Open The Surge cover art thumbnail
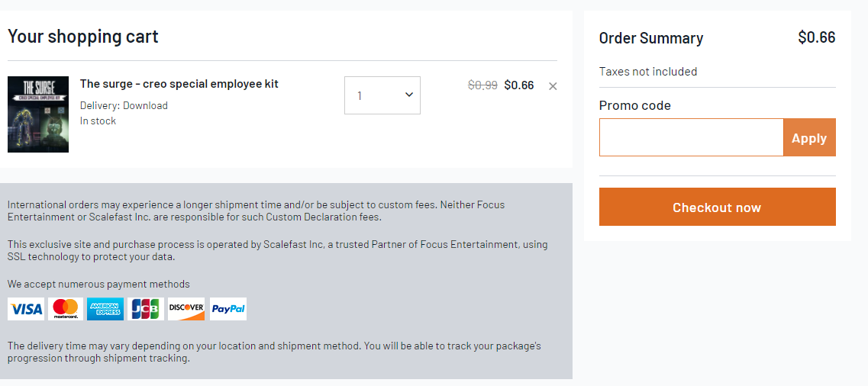 tap(38, 114)
